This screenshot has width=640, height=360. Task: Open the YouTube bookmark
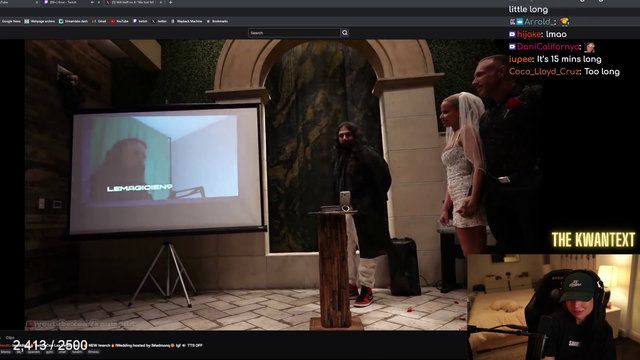click(119, 21)
